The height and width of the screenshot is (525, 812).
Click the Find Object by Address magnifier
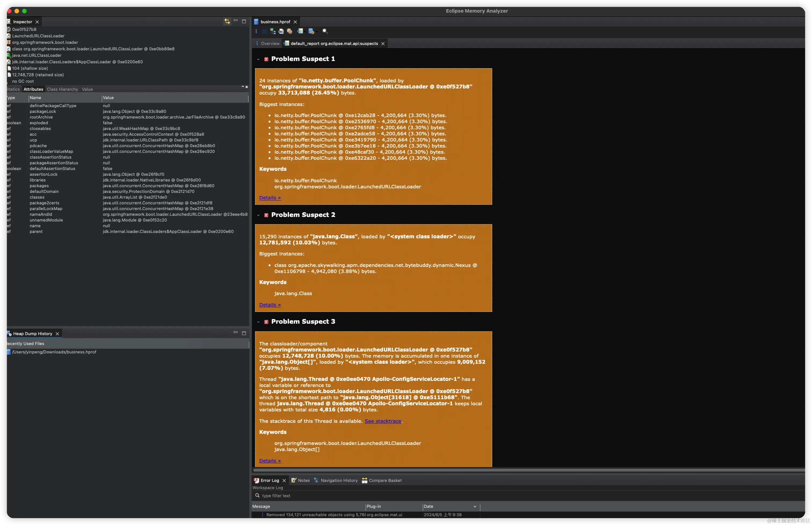click(325, 31)
